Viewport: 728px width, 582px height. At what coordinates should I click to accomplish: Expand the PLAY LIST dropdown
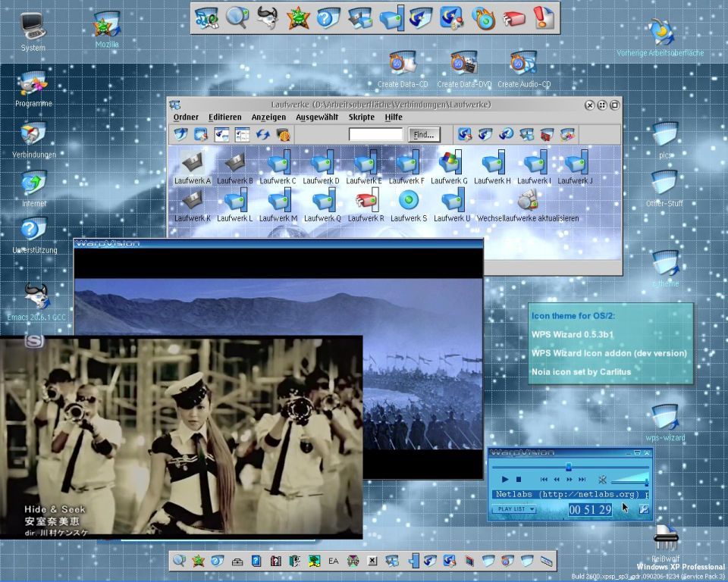(514, 509)
